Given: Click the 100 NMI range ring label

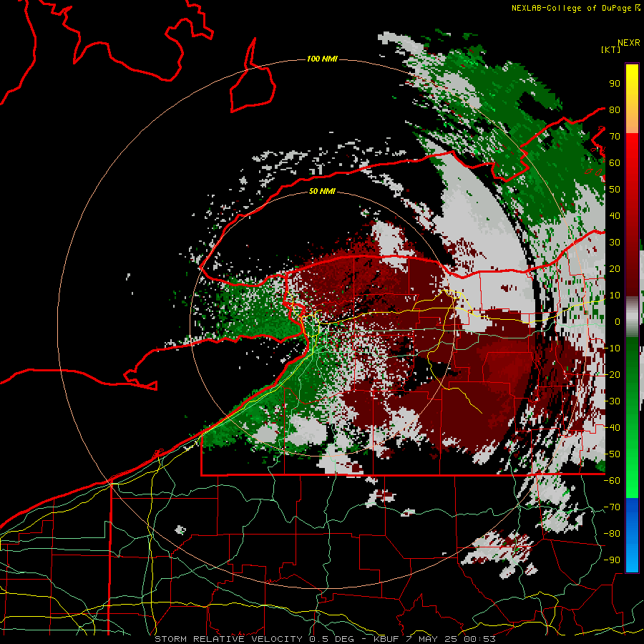Looking at the screenshot, I should coord(322,59).
